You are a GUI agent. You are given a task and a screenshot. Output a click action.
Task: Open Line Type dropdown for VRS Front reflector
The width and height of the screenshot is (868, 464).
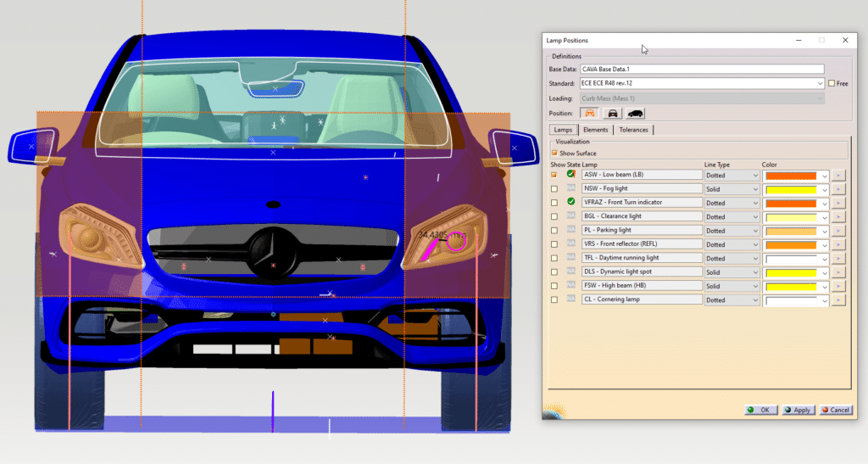tap(732, 244)
